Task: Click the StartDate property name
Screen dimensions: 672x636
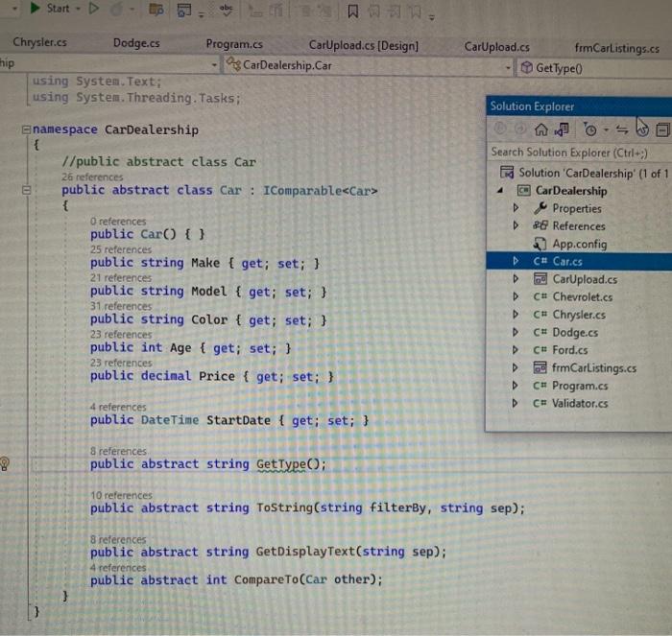Action: tap(238, 420)
